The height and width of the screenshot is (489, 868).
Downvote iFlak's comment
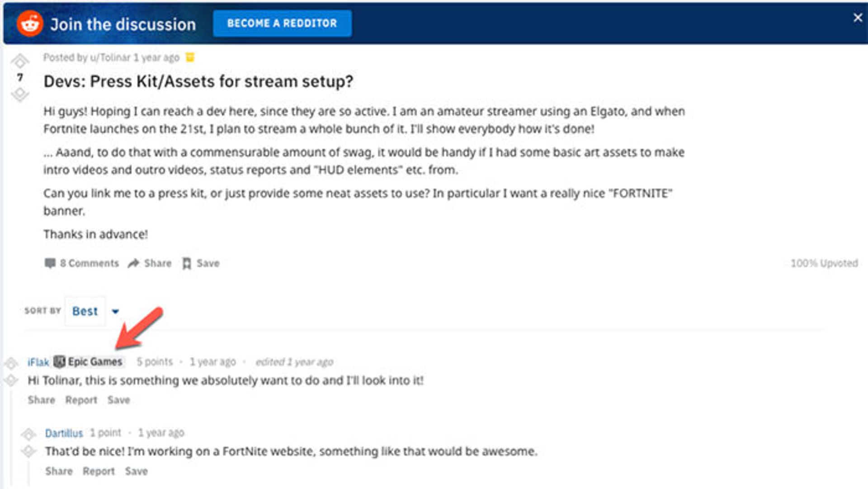[11, 380]
